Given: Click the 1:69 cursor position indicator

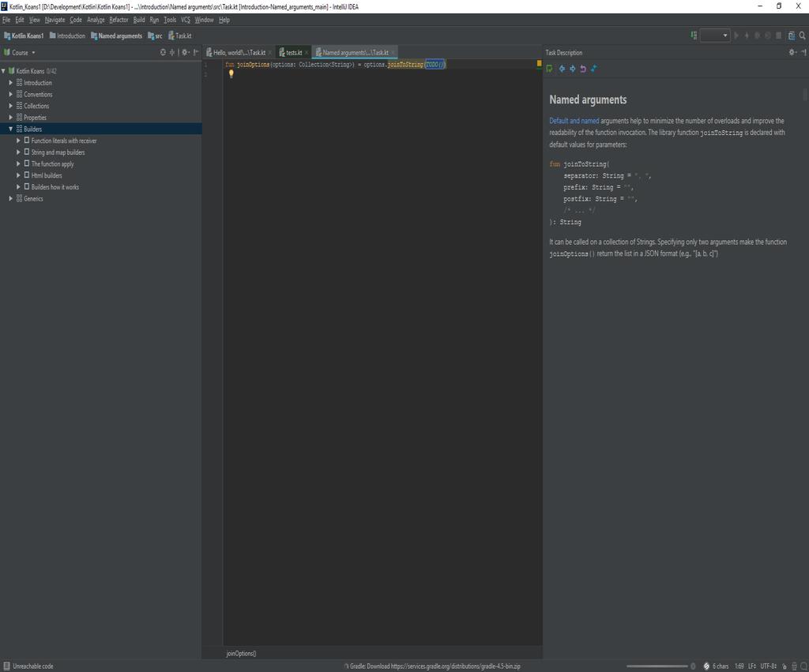Looking at the screenshot, I should pyautogui.click(x=739, y=666).
